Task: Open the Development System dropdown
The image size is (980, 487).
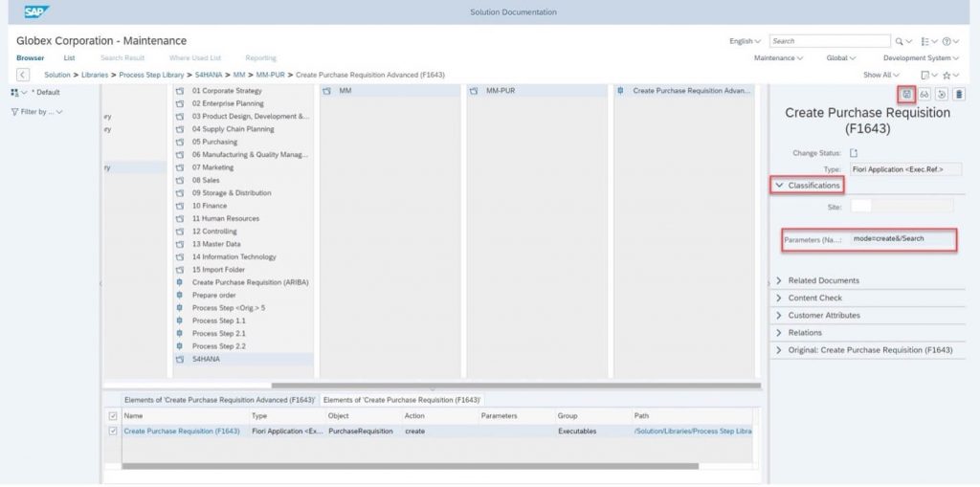Action: 922,58
